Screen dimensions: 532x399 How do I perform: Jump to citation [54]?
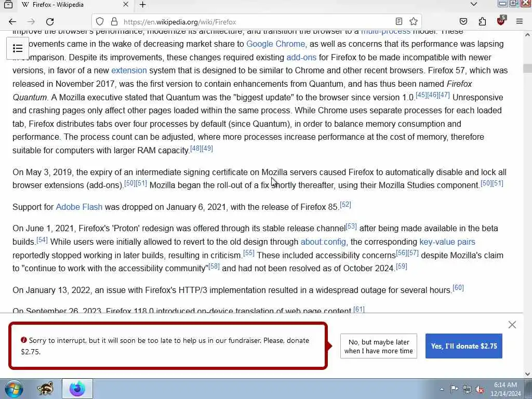pos(42,240)
